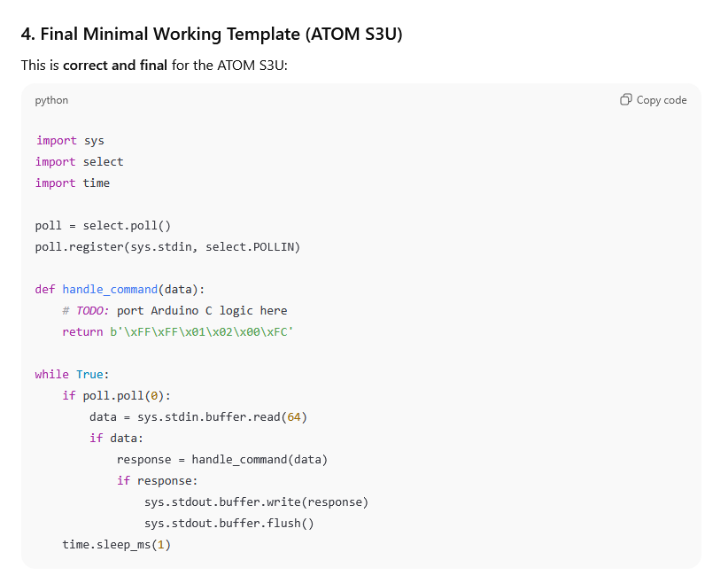Click the bold "correct and final" text
Viewport: 728px width, 583px height.
click(114, 66)
